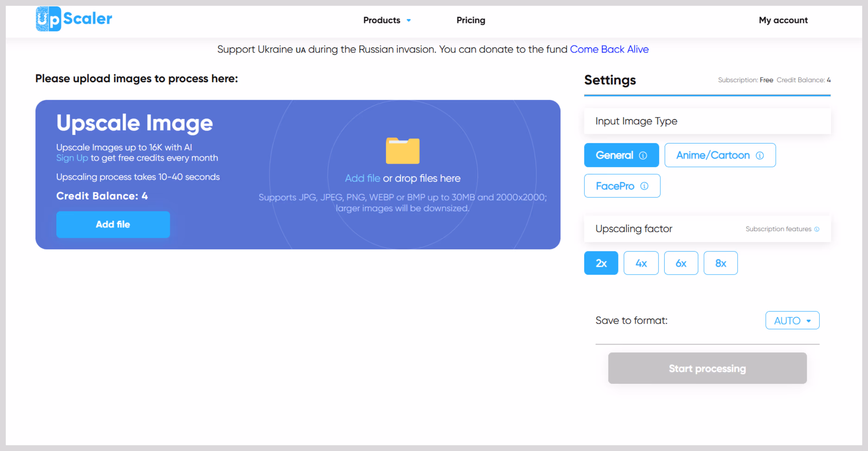Open the Anime/Cartoon info icon

(x=759, y=155)
